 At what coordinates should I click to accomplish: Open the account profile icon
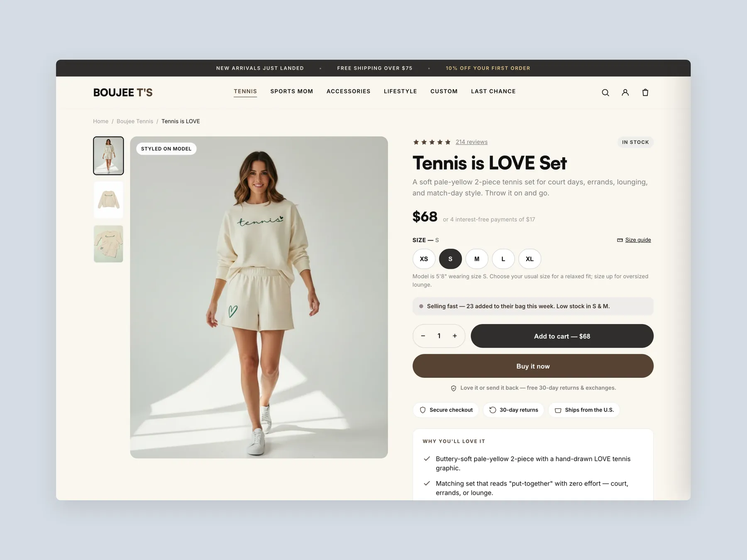[625, 93]
